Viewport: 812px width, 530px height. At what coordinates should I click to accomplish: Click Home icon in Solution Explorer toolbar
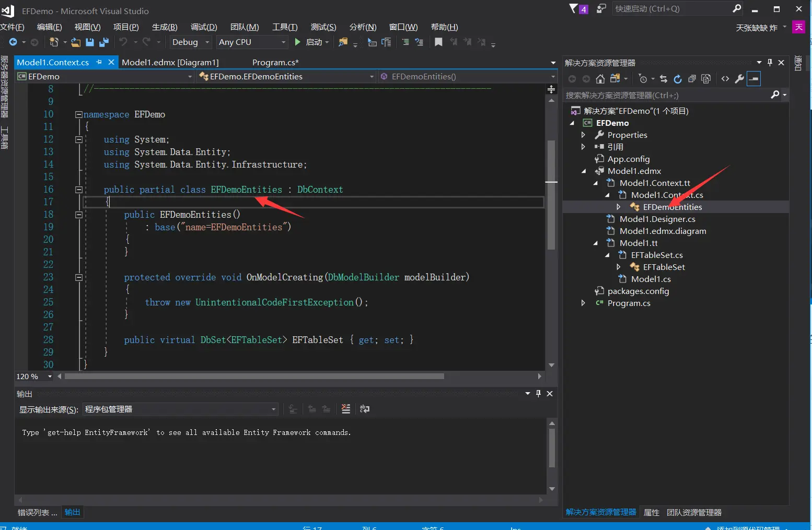coord(600,79)
